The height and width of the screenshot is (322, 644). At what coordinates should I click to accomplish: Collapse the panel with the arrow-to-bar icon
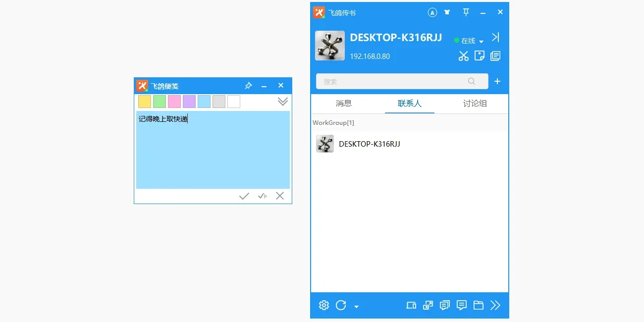495,38
